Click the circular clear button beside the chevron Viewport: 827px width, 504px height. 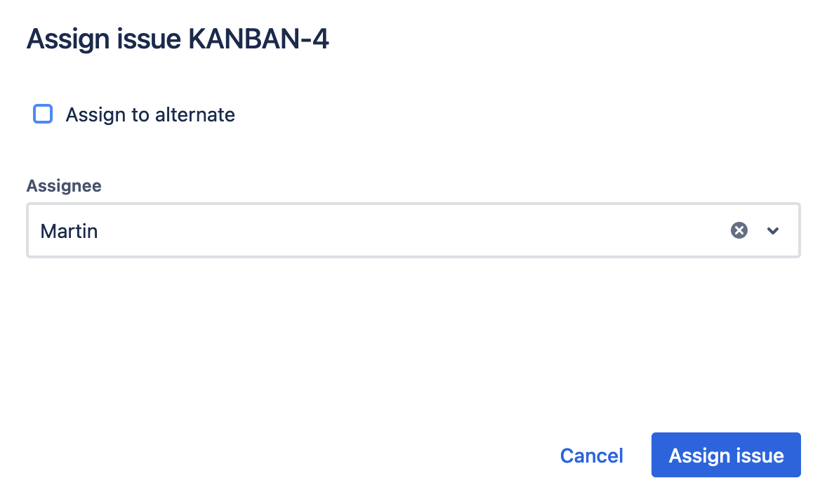point(739,230)
